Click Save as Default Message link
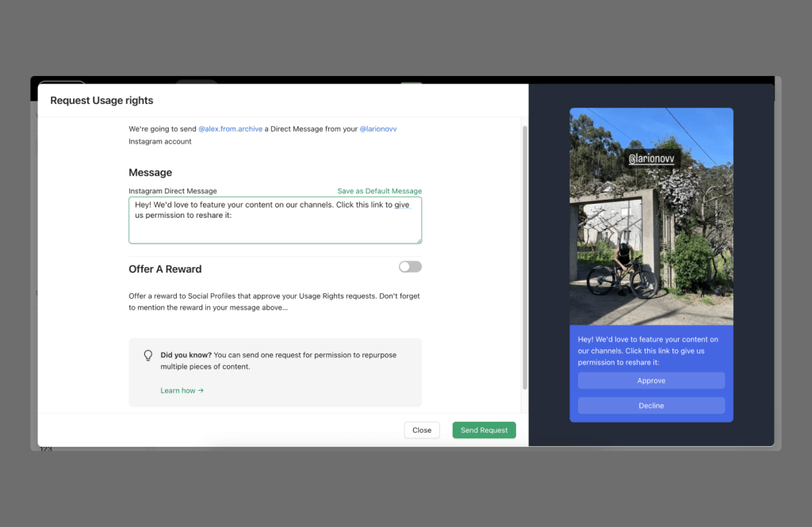The width and height of the screenshot is (812, 527). pos(379,191)
